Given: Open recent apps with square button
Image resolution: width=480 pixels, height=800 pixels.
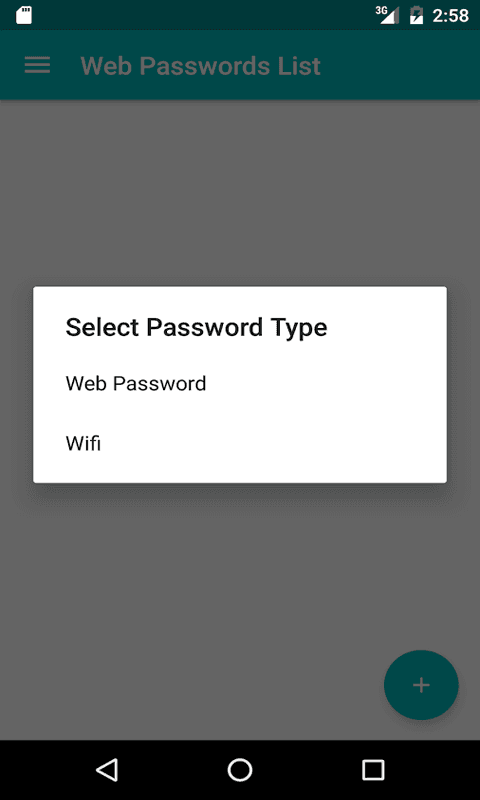Looking at the screenshot, I should pyautogui.click(x=373, y=769).
